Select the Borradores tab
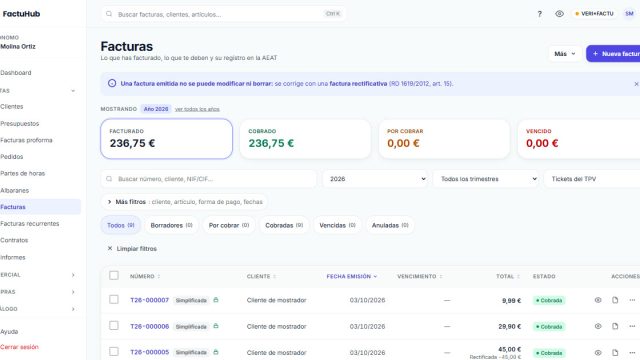The height and width of the screenshot is (360, 640). coord(171,225)
